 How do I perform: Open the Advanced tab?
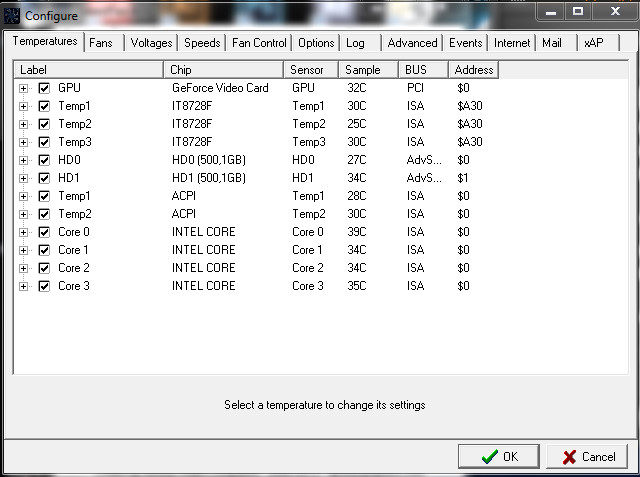tap(412, 43)
